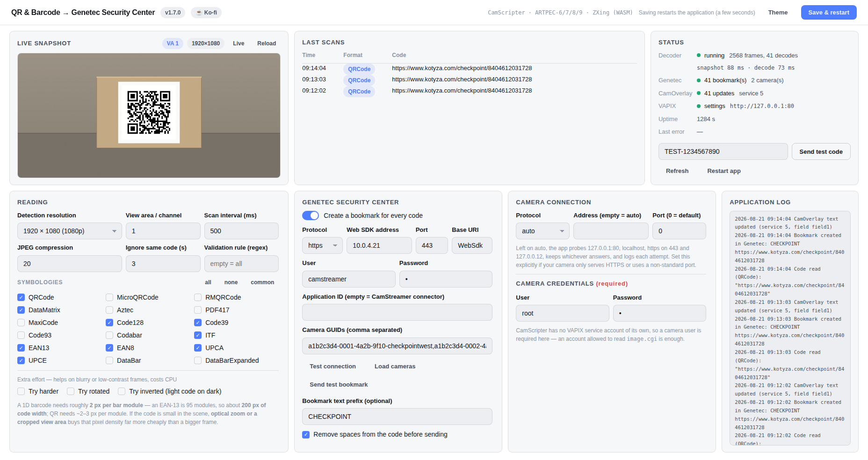Focus the test code input TEST-1234567890
Viewport: 868px width, 460px height.
723,151
